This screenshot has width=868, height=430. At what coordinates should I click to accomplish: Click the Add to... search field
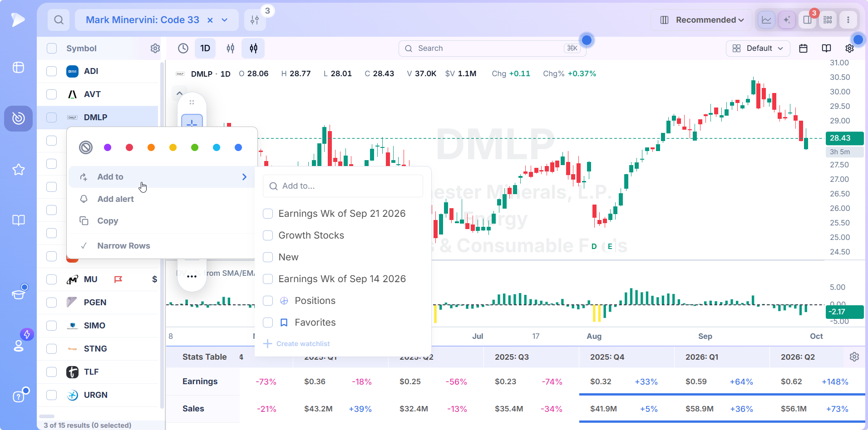pos(343,186)
